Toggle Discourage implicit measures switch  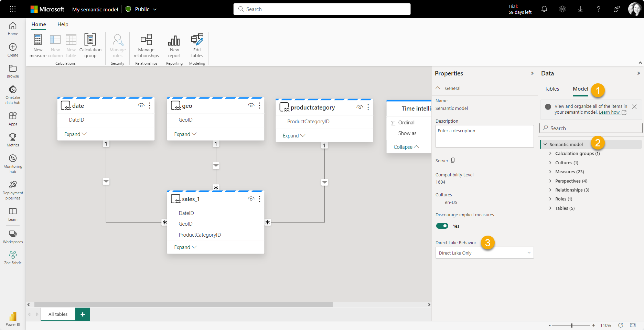[x=442, y=226]
